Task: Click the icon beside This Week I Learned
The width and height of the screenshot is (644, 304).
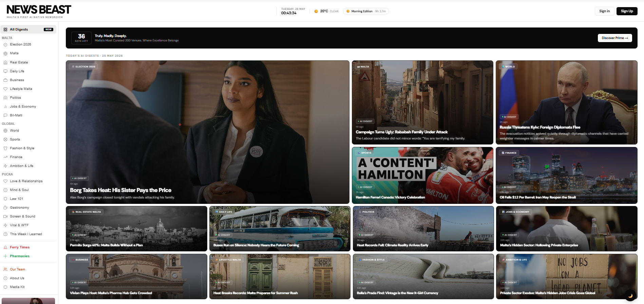Action: point(5,234)
